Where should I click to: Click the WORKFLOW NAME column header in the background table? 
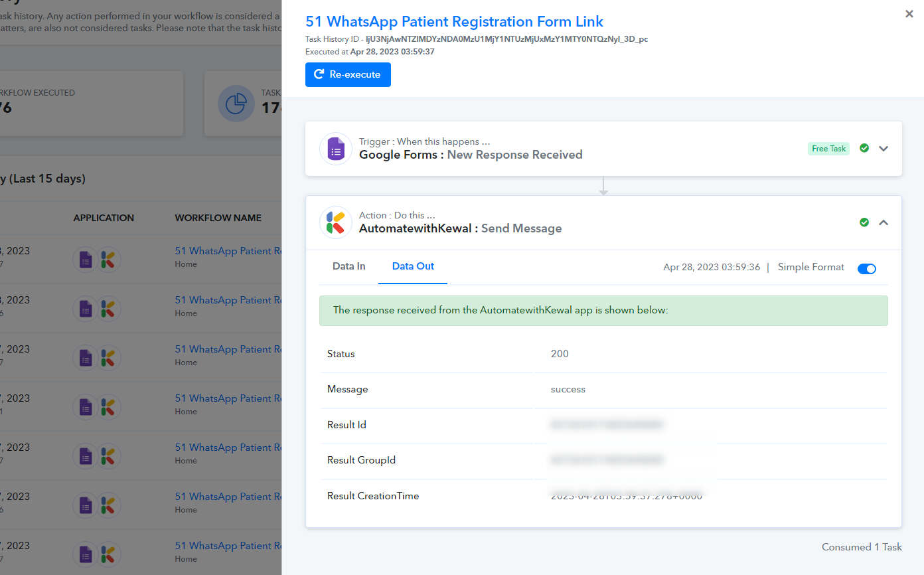(x=218, y=218)
